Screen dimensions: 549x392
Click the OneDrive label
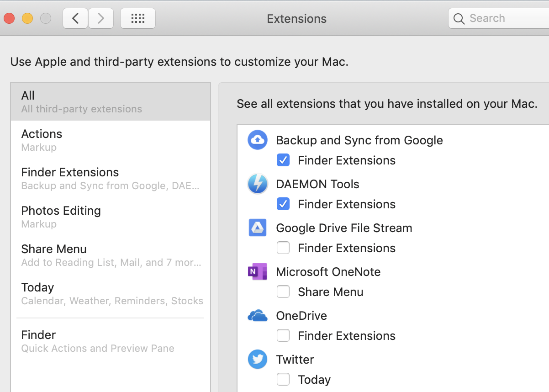pos(301,316)
